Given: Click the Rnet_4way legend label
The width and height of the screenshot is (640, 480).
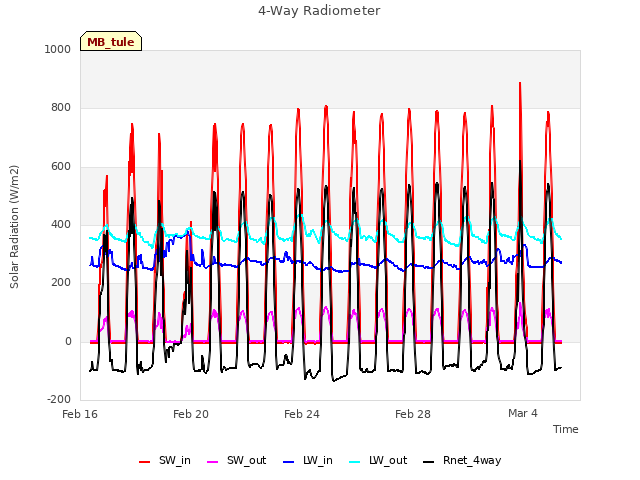Looking at the screenshot, I should (x=472, y=461).
